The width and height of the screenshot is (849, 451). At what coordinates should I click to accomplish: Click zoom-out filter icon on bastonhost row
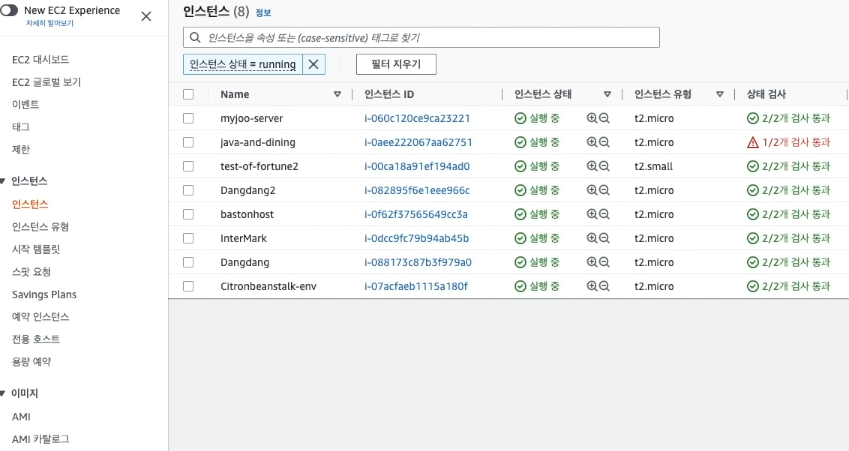(604, 214)
